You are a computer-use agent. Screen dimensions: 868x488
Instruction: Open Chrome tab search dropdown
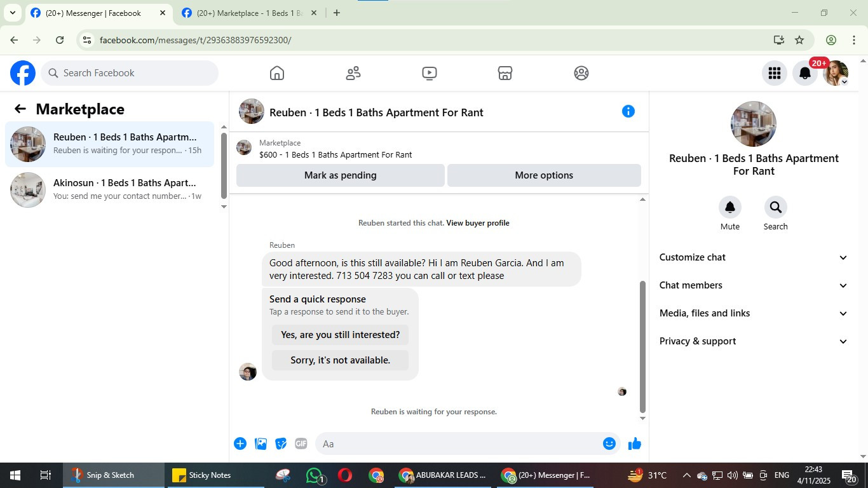12,13
